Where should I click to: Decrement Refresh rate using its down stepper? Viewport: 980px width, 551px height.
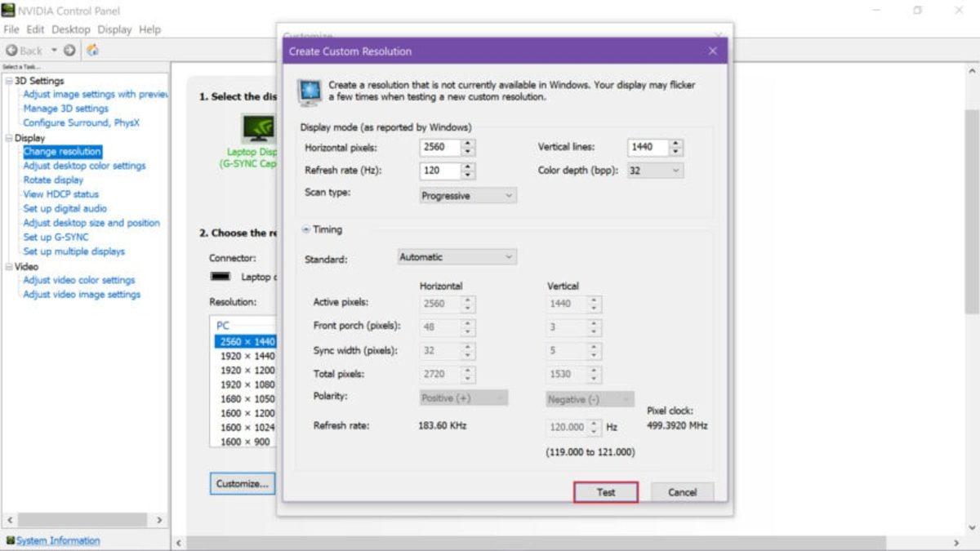point(468,174)
